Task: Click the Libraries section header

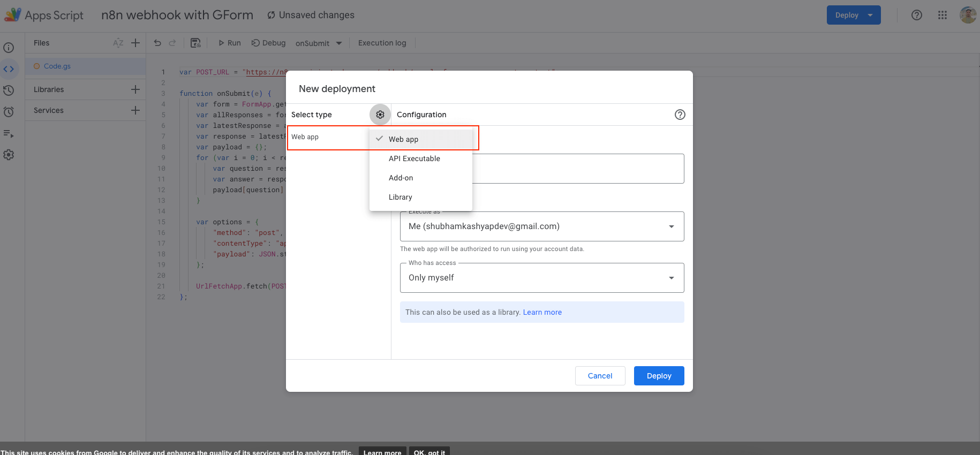Action: pos(49,89)
